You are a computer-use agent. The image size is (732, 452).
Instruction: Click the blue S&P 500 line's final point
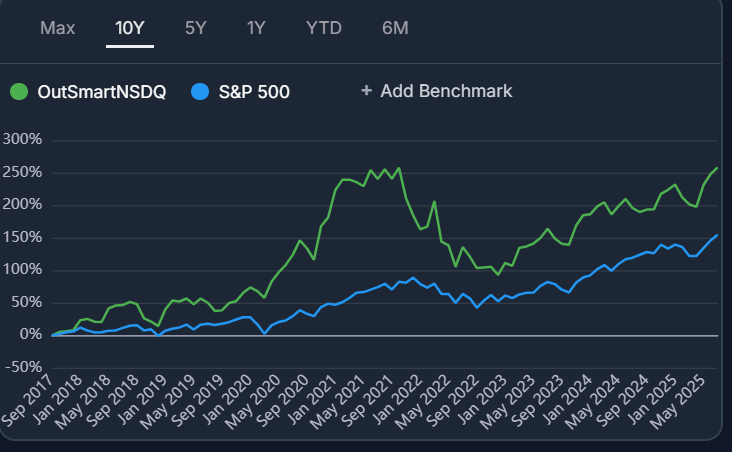click(x=716, y=235)
